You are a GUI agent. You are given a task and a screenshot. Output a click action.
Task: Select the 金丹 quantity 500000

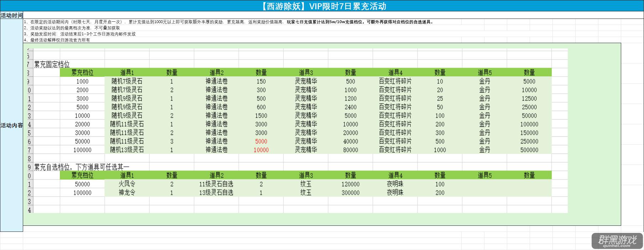pos(529,150)
